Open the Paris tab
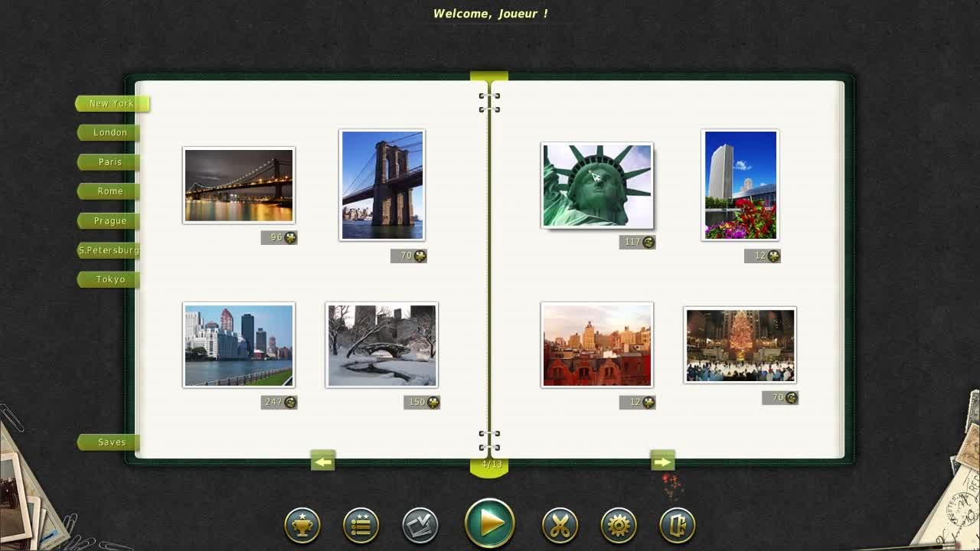Image resolution: width=980 pixels, height=551 pixels. [x=109, y=162]
